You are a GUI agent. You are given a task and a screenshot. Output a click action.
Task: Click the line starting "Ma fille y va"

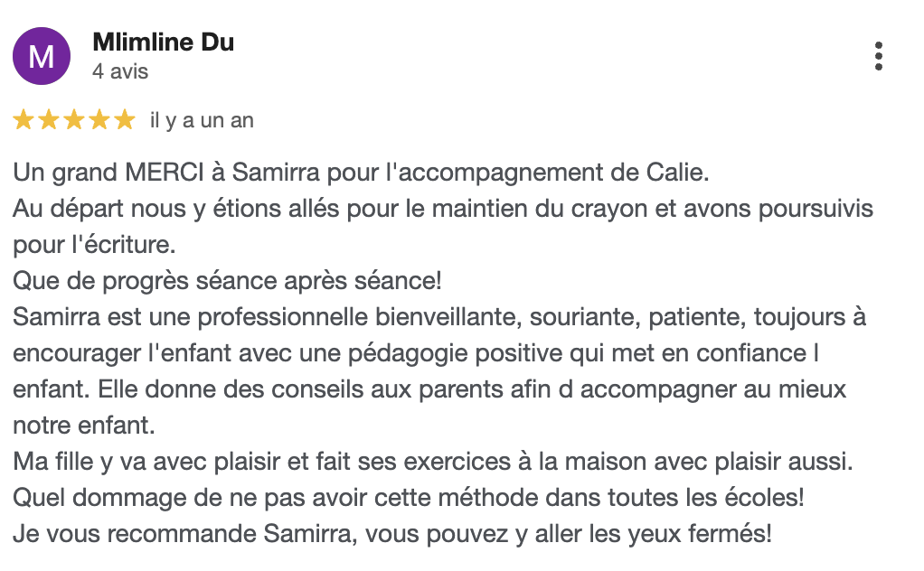(432, 462)
